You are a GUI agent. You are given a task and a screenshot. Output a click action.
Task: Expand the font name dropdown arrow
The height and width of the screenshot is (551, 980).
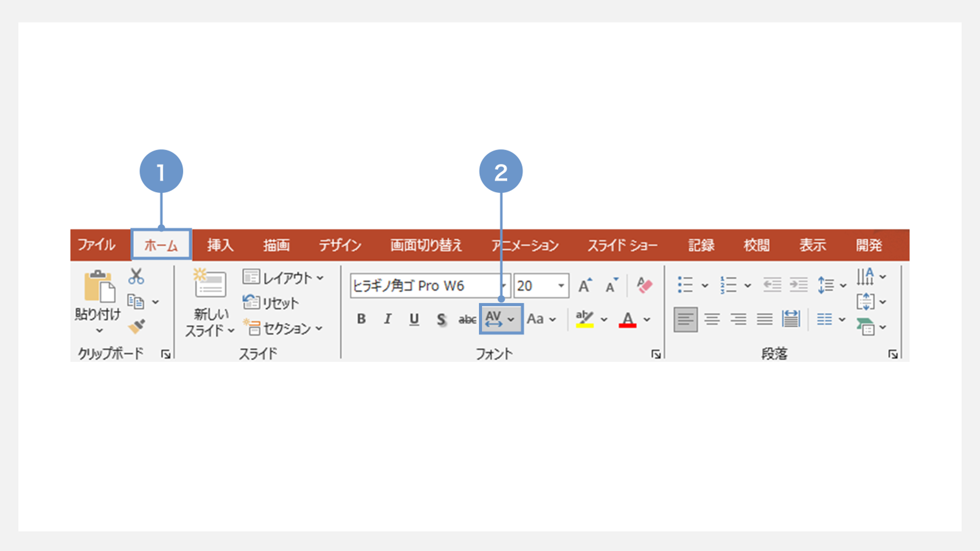coord(504,286)
